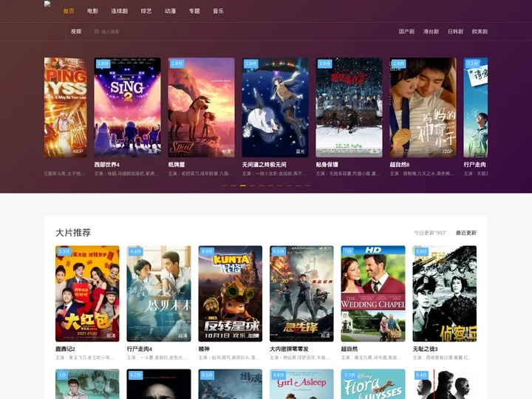
Task: Open the KUNTA 反转星球 poster
Action: (231, 293)
